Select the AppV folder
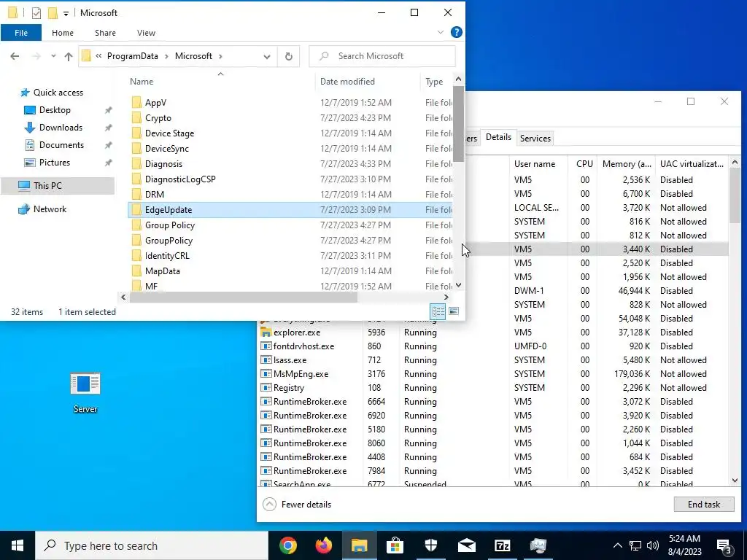 155,102
